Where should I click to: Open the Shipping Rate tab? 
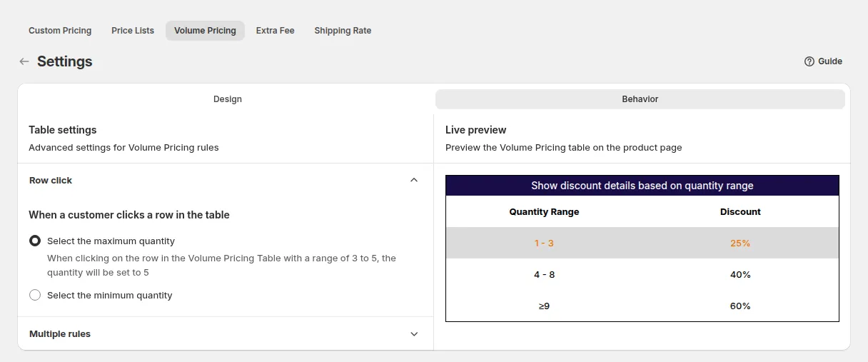click(343, 31)
